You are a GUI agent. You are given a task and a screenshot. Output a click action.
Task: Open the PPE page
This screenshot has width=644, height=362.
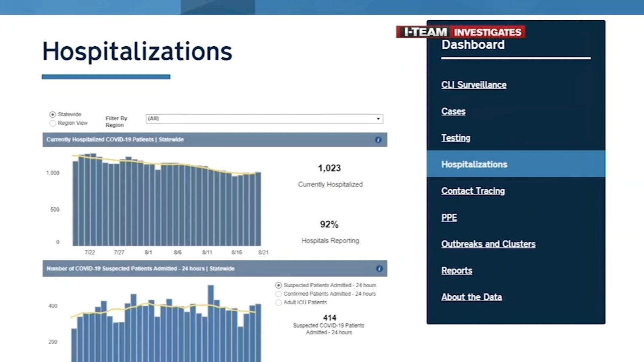pos(449,218)
